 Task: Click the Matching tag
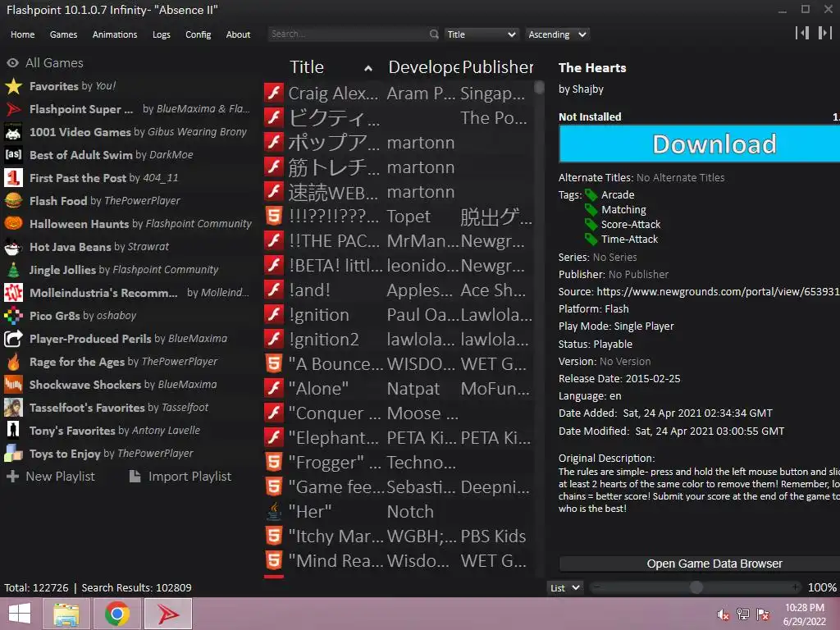(x=623, y=209)
